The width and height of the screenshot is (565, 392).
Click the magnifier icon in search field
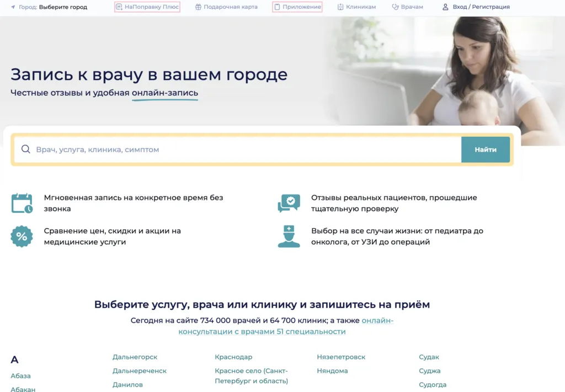(x=25, y=149)
